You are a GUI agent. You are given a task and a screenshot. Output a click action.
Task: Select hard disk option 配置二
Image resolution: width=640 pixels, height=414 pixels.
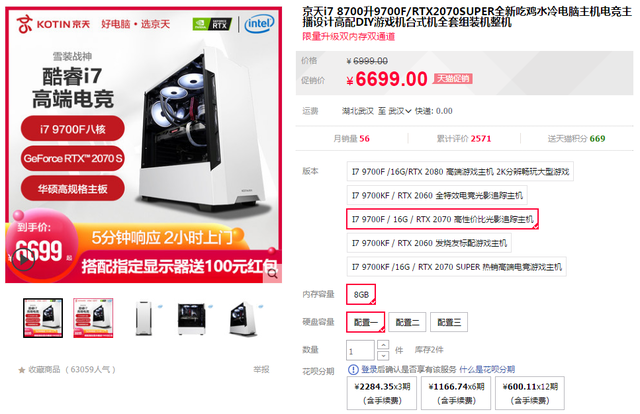(407, 323)
